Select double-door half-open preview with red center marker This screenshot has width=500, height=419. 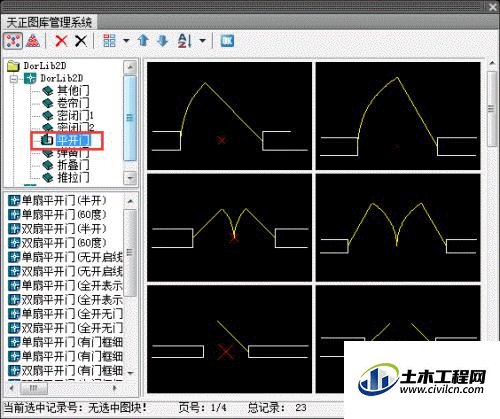coord(229,227)
